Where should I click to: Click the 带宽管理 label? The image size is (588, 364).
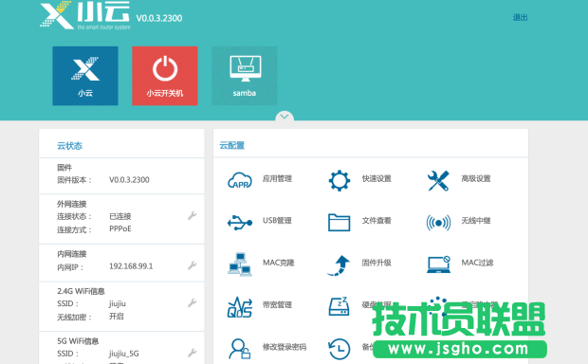point(277,304)
